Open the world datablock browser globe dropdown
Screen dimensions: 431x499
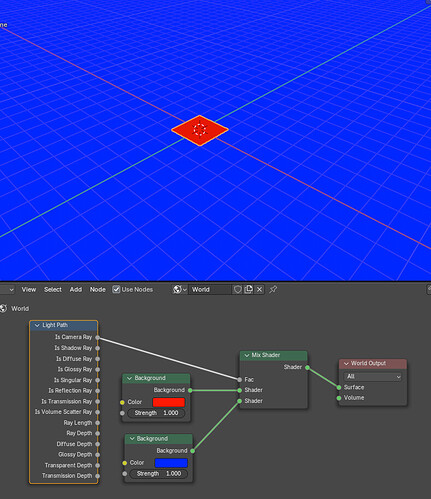point(180,289)
